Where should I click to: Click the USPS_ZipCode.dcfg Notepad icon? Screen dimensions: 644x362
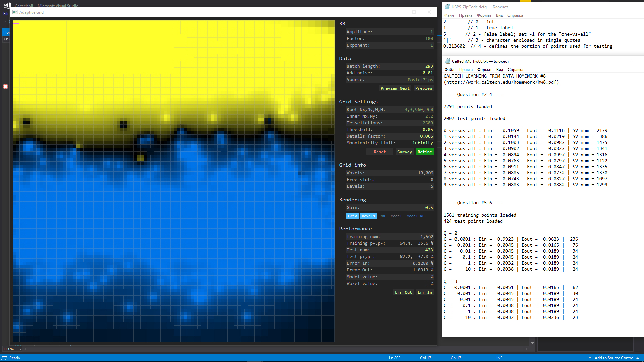[447, 7]
